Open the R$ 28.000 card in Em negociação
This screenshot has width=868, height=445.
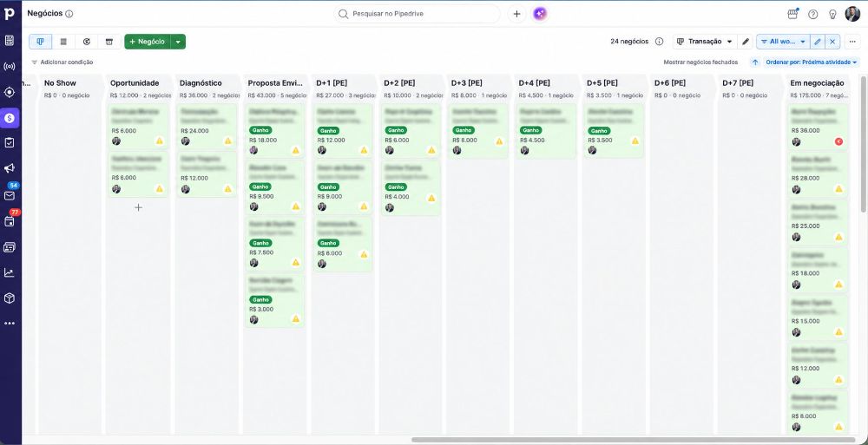pyautogui.click(x=818, y=174)
